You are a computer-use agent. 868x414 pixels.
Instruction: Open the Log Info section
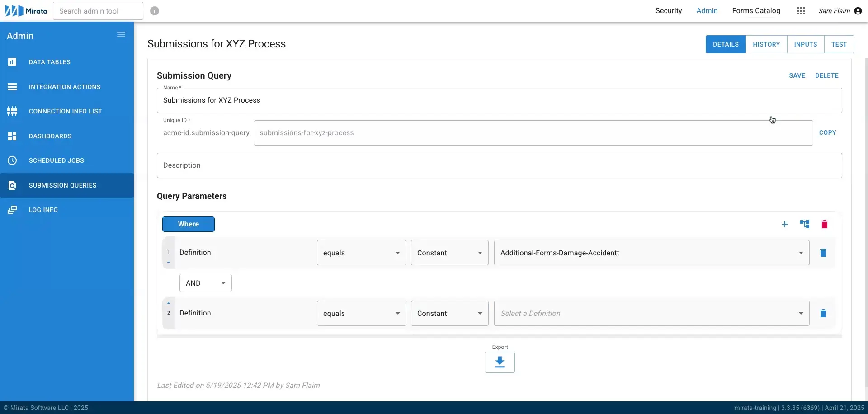coord(43,209)
